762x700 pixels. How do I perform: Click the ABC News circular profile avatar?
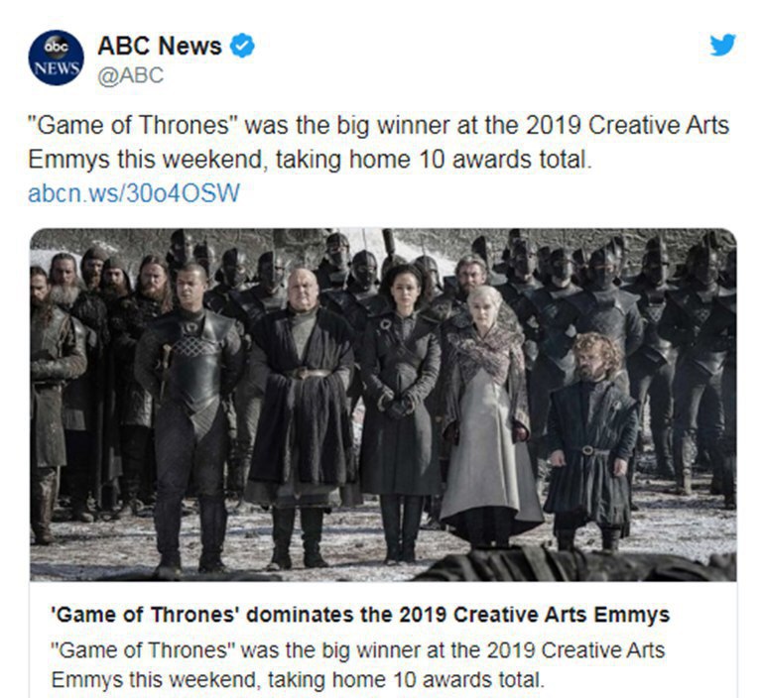[56, 58]
